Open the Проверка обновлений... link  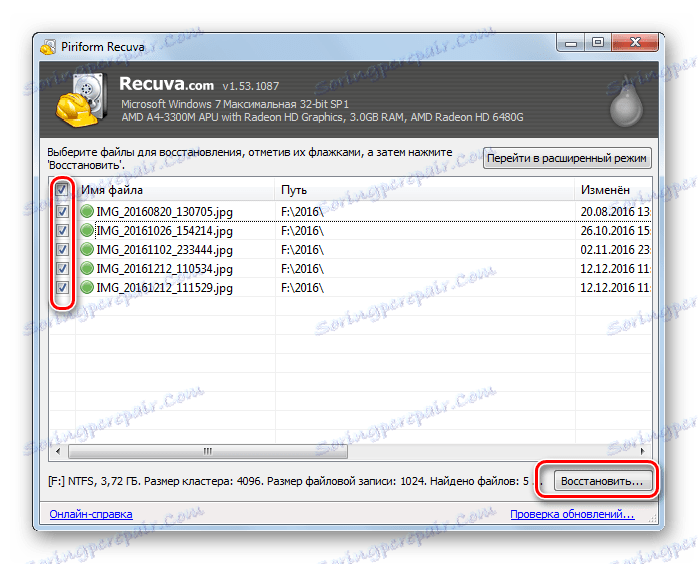point(572,514)
